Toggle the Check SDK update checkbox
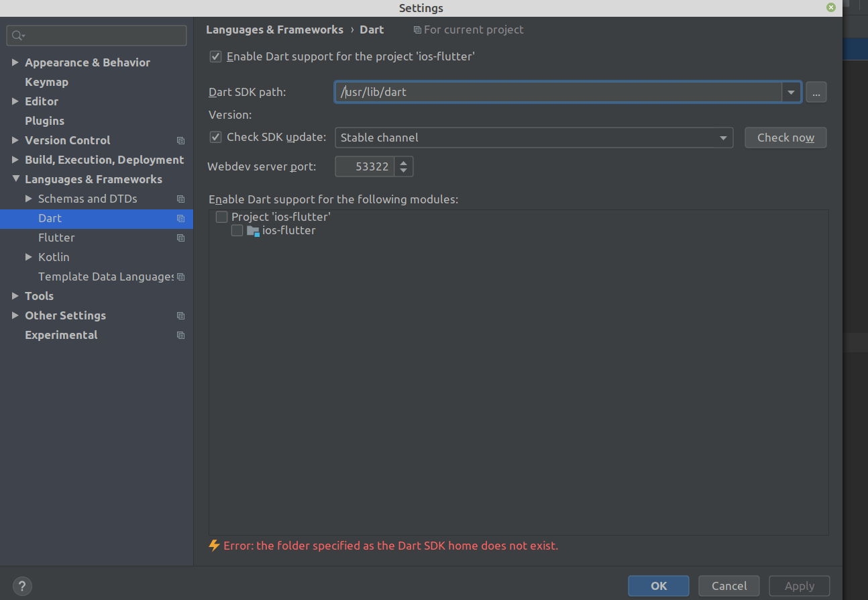Screen dimensions: 868x600 coord(216,138)
